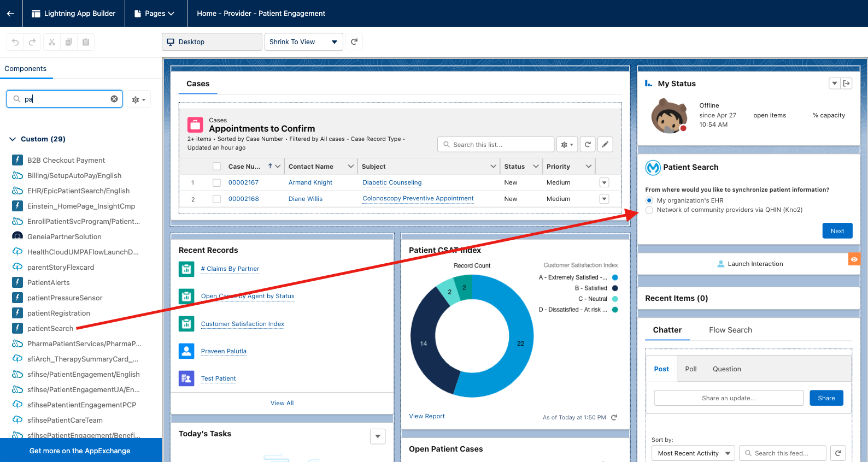Open Today's Tasks dropdown menu
The height and width of the screenshot is (462, 868).
coord(378,436)
